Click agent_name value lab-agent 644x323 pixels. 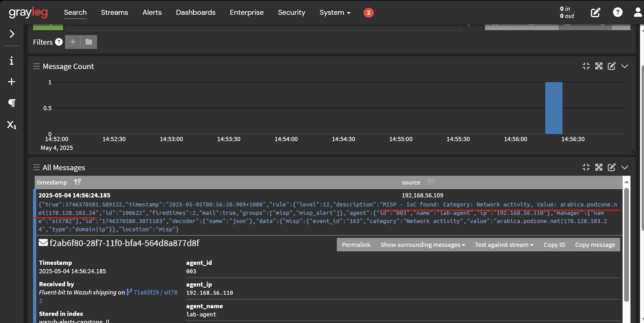point(201,314)
